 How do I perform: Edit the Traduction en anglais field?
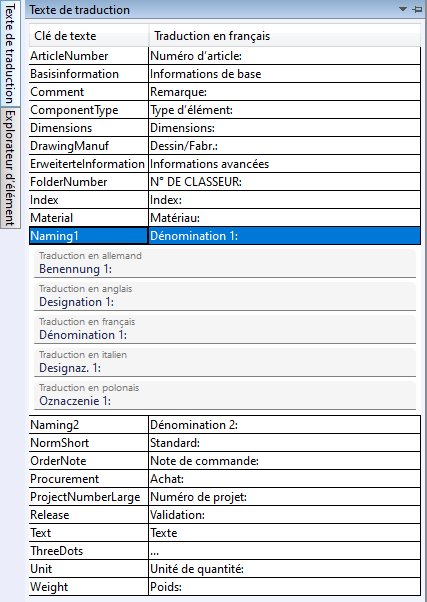pyautogui.click(x=225, y=296)
